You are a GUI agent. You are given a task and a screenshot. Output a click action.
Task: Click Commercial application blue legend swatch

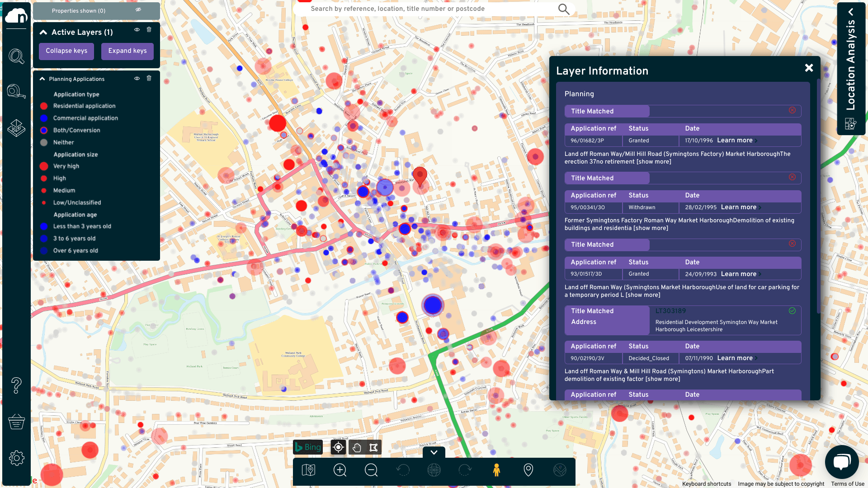coord(44,118)
